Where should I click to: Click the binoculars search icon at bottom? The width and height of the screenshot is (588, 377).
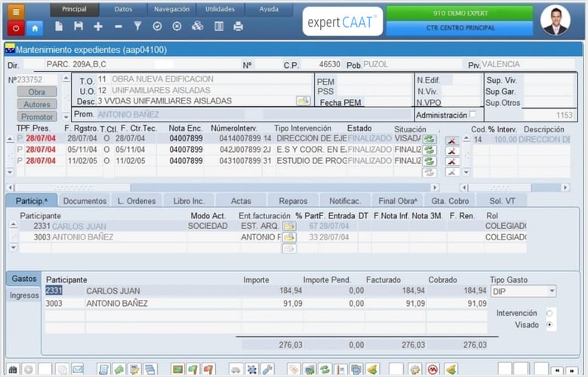point(13,370)
